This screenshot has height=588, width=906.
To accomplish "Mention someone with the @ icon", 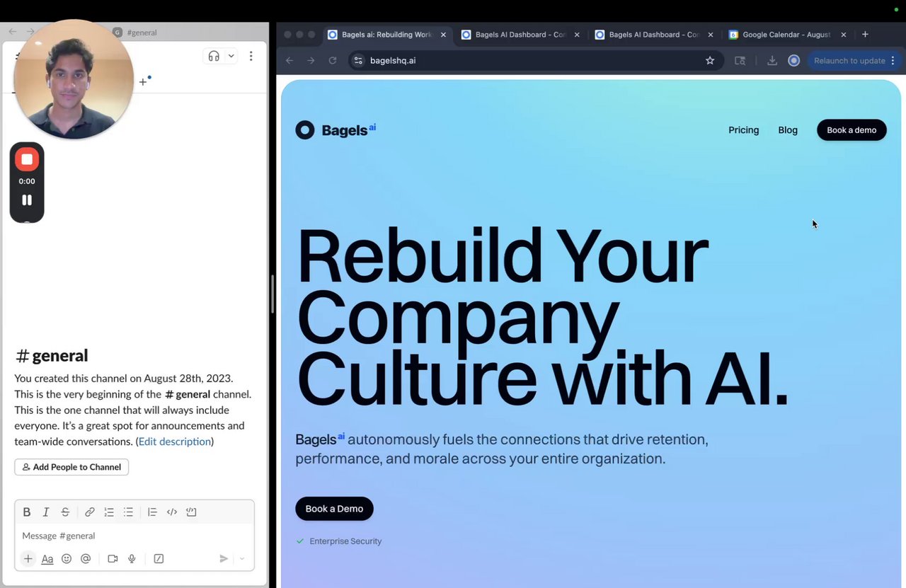I will (86, 559).
